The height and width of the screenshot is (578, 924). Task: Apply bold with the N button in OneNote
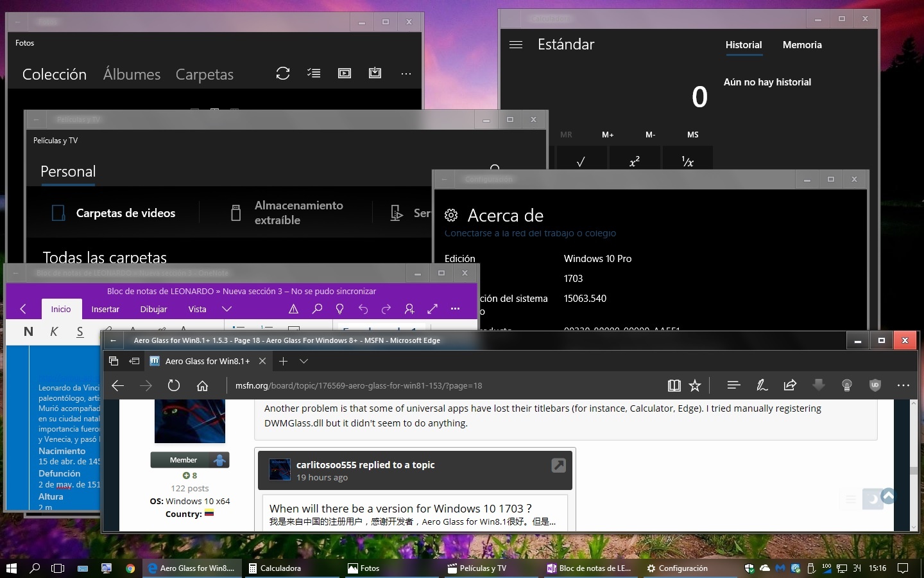click(28, 331)
